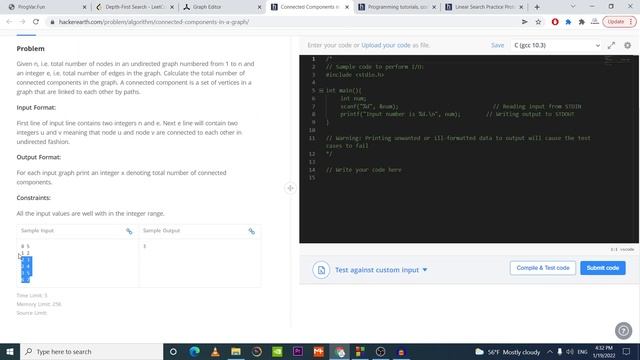Open a new browser tab
Screen dimensions: 640x360
(537, 7)
